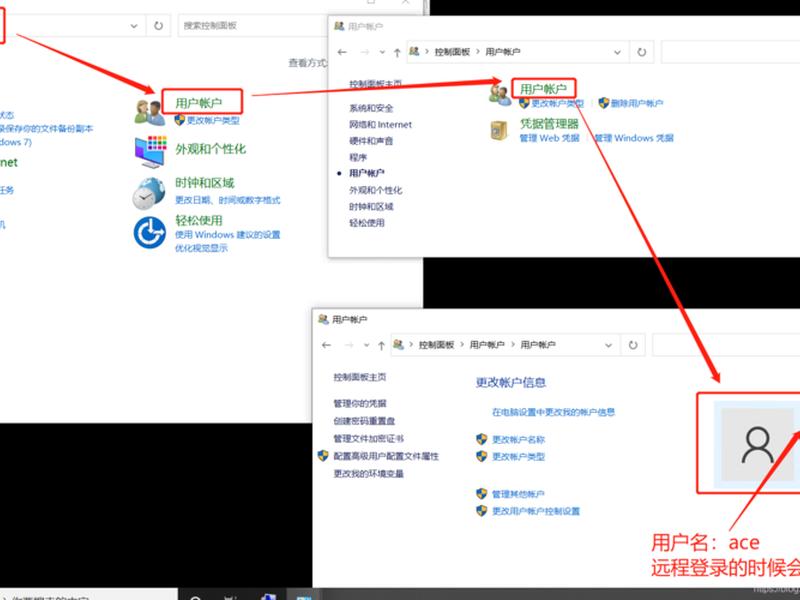The image size is (800, 600).
Task: Click 控制面板 breadcrumb in top-right window
Action: [x=452, y=52]
